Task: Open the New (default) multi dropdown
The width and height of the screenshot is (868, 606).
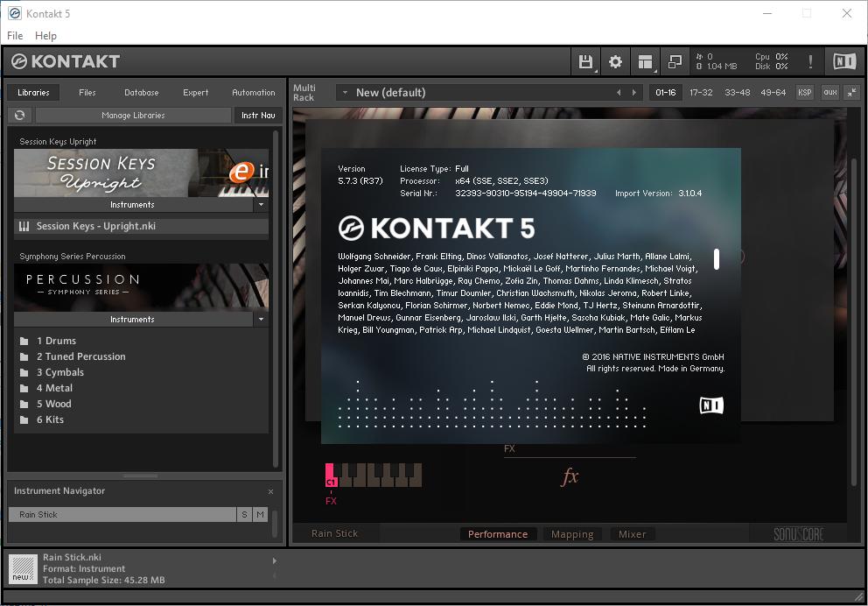Action: coord(345,93)
